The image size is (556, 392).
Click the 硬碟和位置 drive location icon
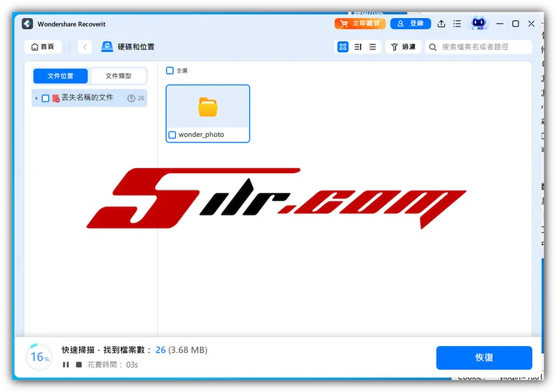(x=107, y=47)
